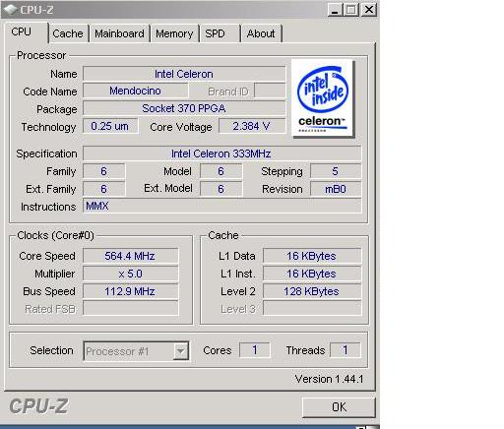Minimize the CPU-Z window
This screenshot has height=429, width=504.
[335, 10]
